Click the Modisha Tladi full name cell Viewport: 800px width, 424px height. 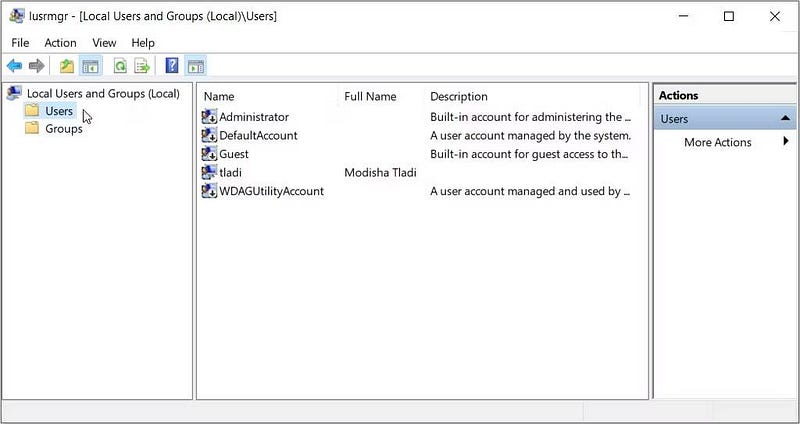[x=380, y=172]
